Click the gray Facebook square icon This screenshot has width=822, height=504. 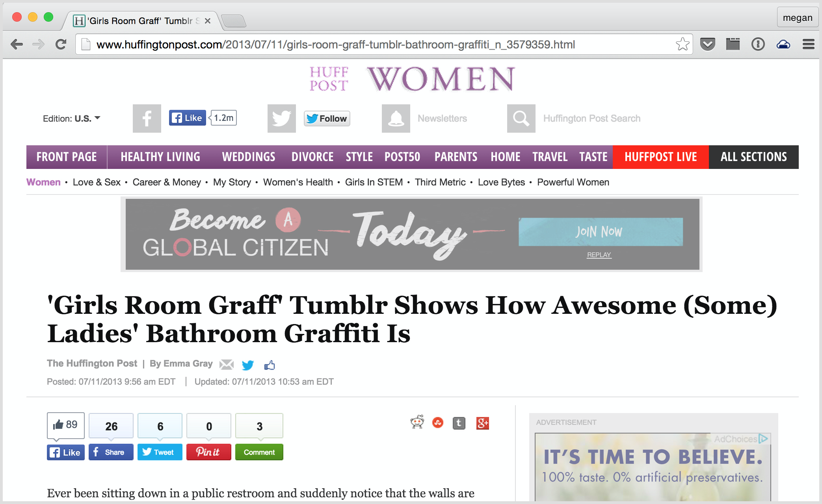(x=147, y=119)
